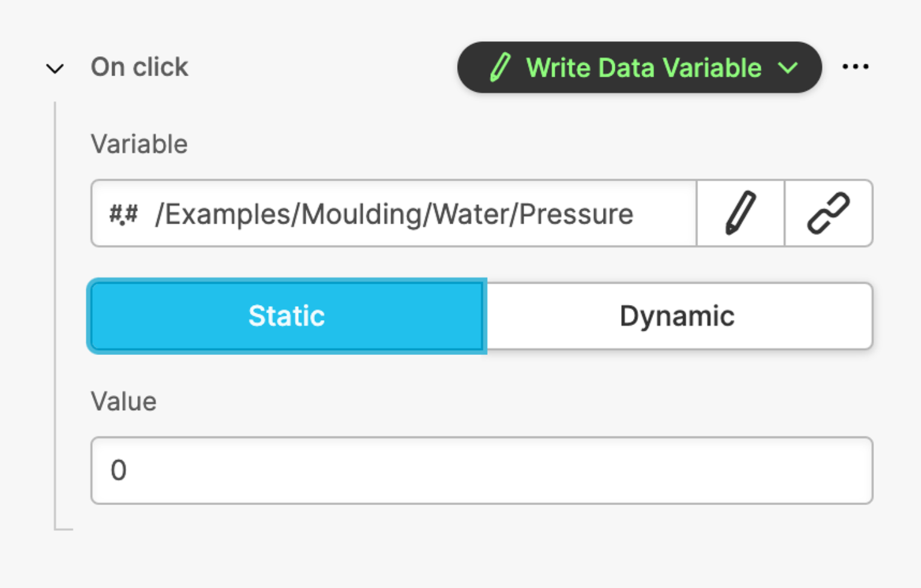921x588 pixels.
Task: Switch to the Dynamic value mode
Action: click(678, 316)
